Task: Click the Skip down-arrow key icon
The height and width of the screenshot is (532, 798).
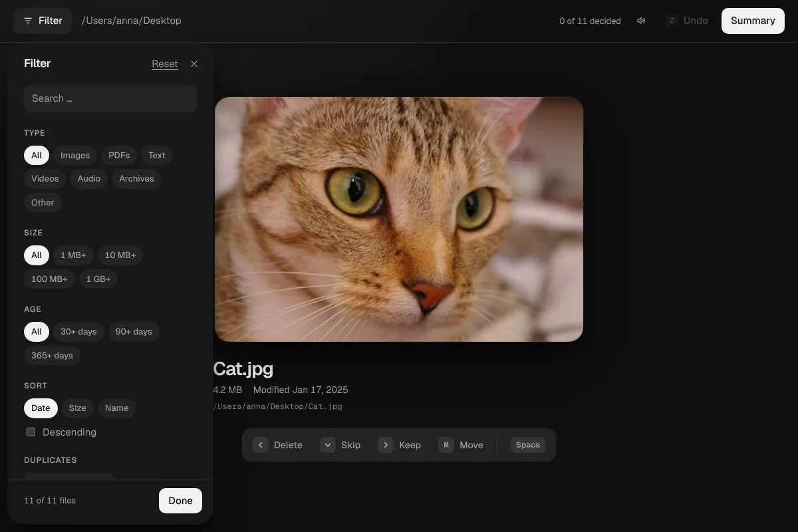Action: (328, 445)
